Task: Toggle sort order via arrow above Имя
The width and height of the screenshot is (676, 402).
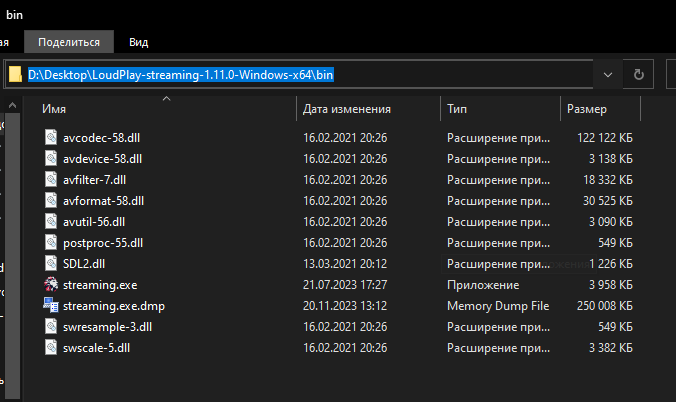Action: [x=166, y=99]
